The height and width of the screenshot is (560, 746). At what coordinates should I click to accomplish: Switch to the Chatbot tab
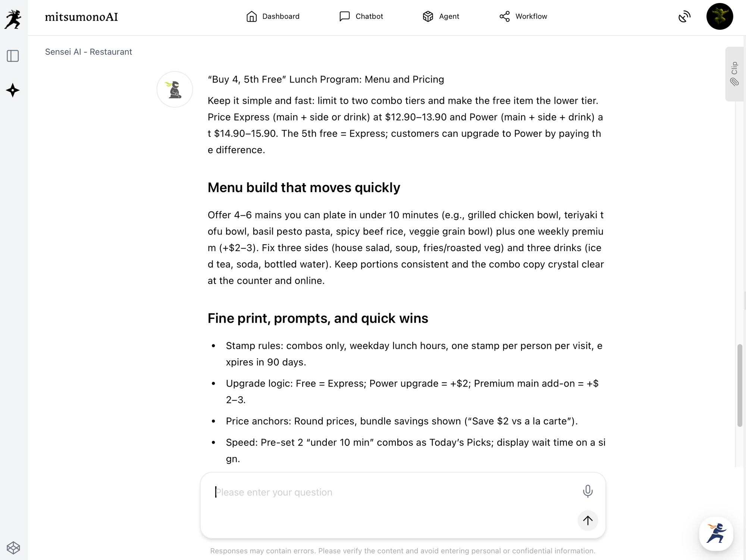tap(369, 16)
